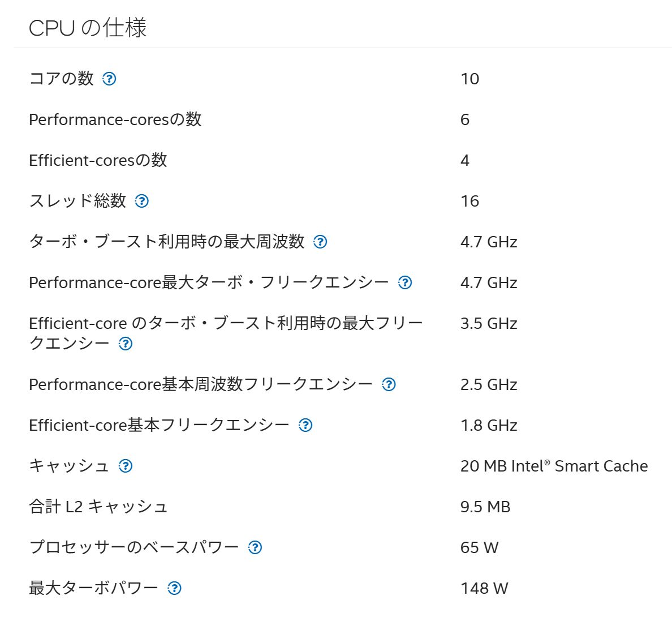This screenshot has height=617, width=672.
Task: Open the help tooltip for スレッド総数
Action: [x=142, y=201]
